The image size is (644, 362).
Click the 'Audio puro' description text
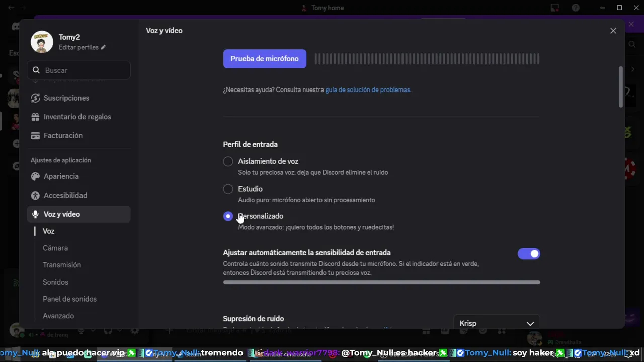pos(306,200)
